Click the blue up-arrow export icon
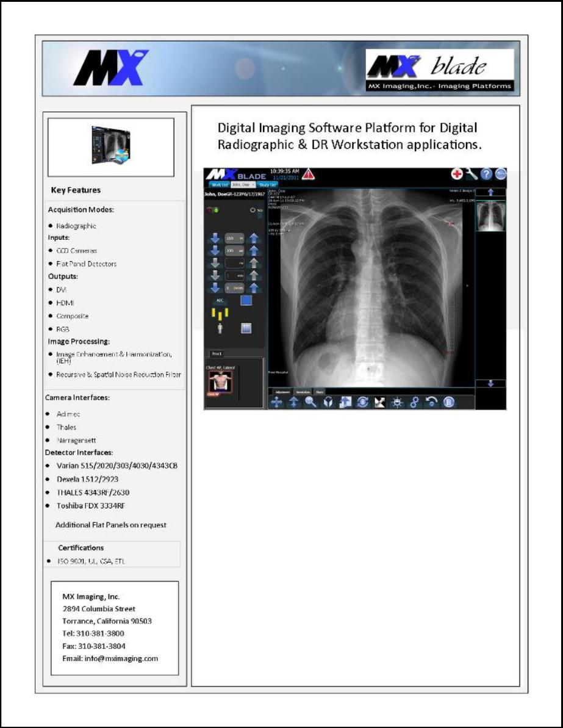Viewport: 563px width, 728px height. [345, 402]
